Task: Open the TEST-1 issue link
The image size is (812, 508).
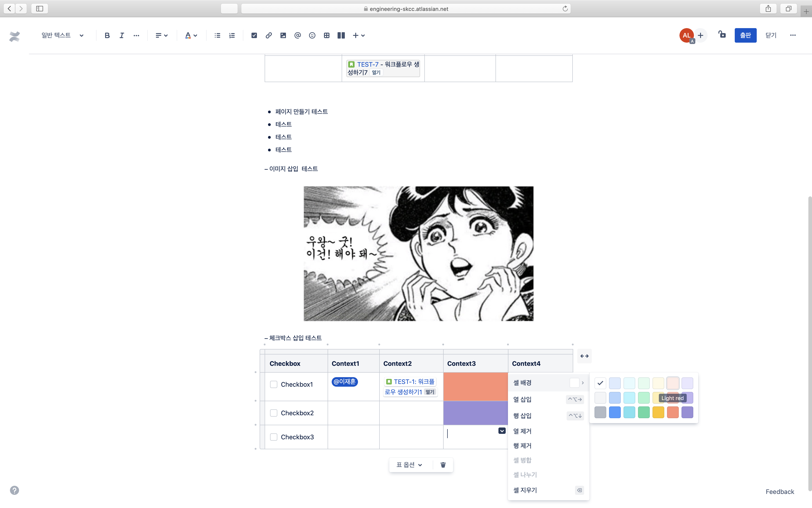Action: (410, 387)
